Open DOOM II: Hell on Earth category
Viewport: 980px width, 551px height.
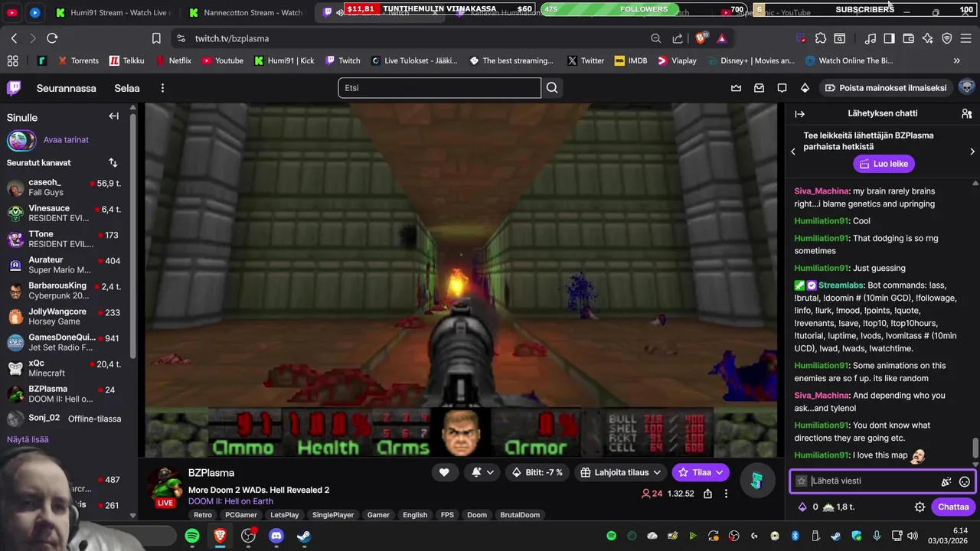(x=230, y=501)
